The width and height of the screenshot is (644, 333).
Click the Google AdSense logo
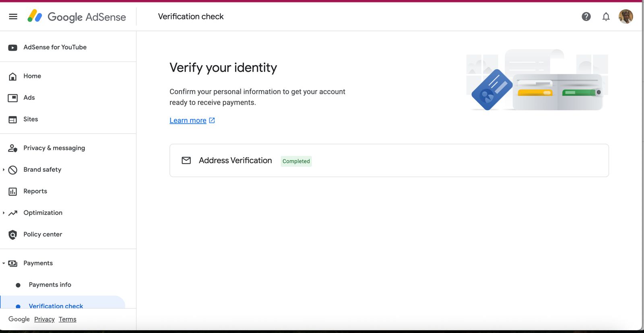[76, 16]
